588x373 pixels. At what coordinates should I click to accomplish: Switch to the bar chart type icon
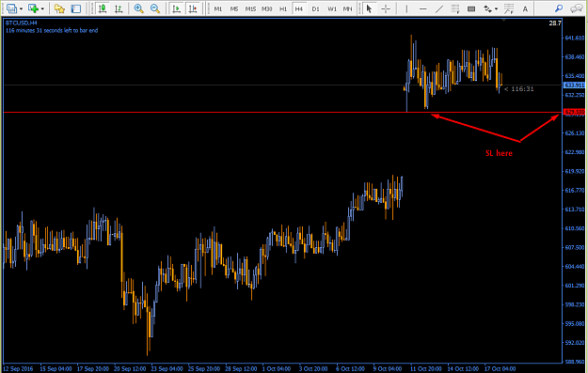pos(119,8)
